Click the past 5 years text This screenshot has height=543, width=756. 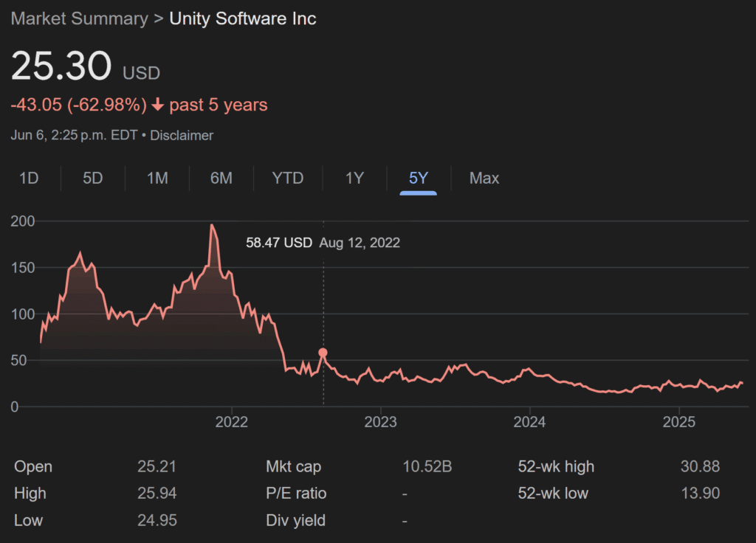pyautogui.click(x=219, y=105)
